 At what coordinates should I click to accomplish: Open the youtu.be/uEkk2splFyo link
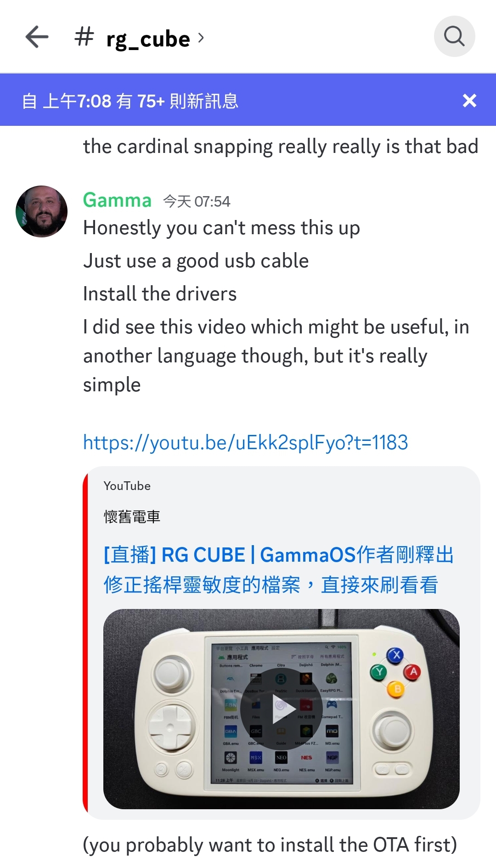[x=245, y=443]
